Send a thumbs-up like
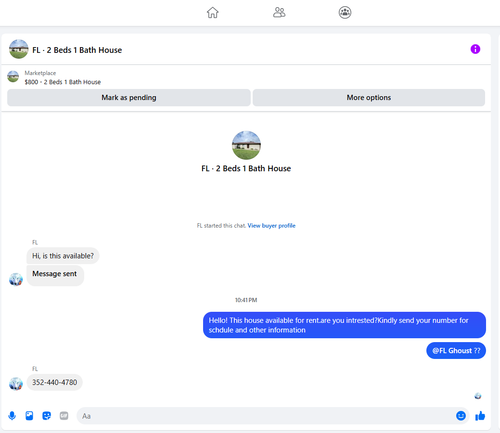Screen dimensions: 500x433 click(x=480, y=416)
